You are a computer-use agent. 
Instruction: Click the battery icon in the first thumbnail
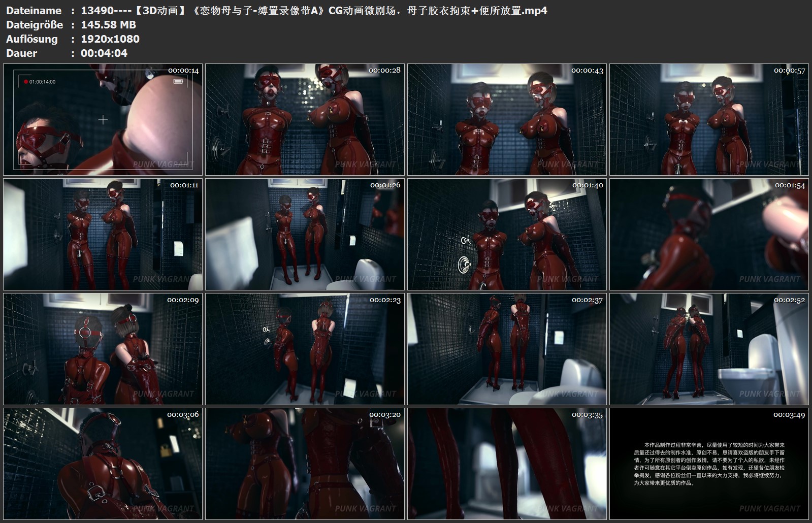click(x=178, y=81)
